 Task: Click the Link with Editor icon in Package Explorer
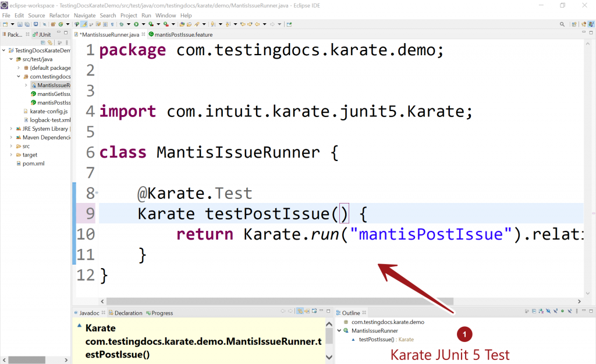pyautogui.click(x=49, y=42)
